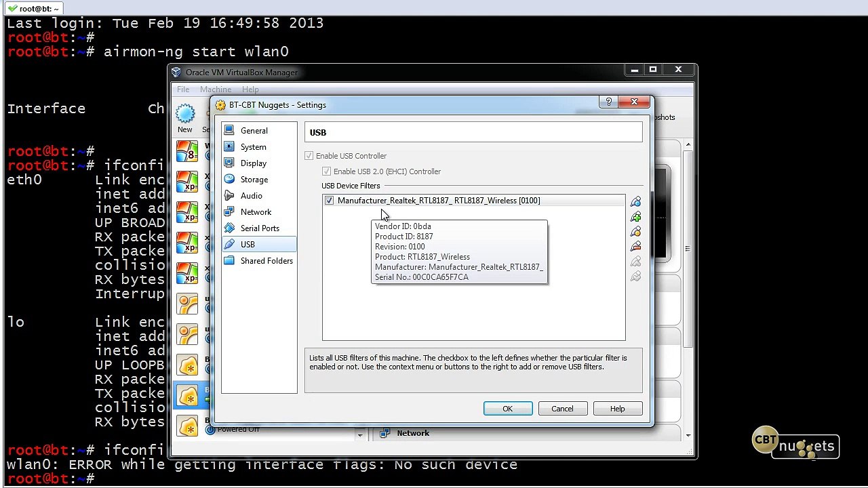The width and height of the screenshot is (868, 488).
Task: Move the USB filter down
Action: (x=635, y=277)
